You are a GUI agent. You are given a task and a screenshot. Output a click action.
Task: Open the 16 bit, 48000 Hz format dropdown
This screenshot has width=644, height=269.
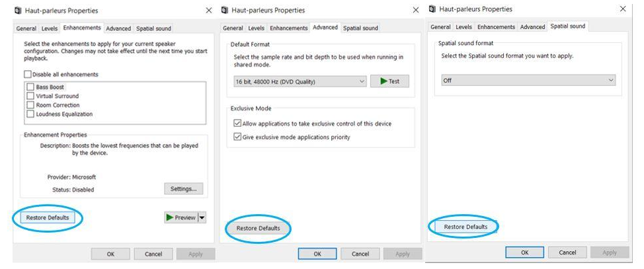pos(300,81)
